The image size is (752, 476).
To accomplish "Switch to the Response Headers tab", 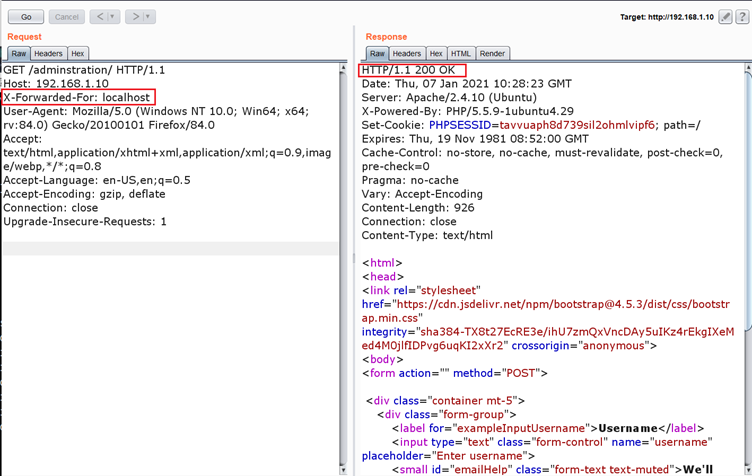I will pyautogui.click(x=406, y=53).
